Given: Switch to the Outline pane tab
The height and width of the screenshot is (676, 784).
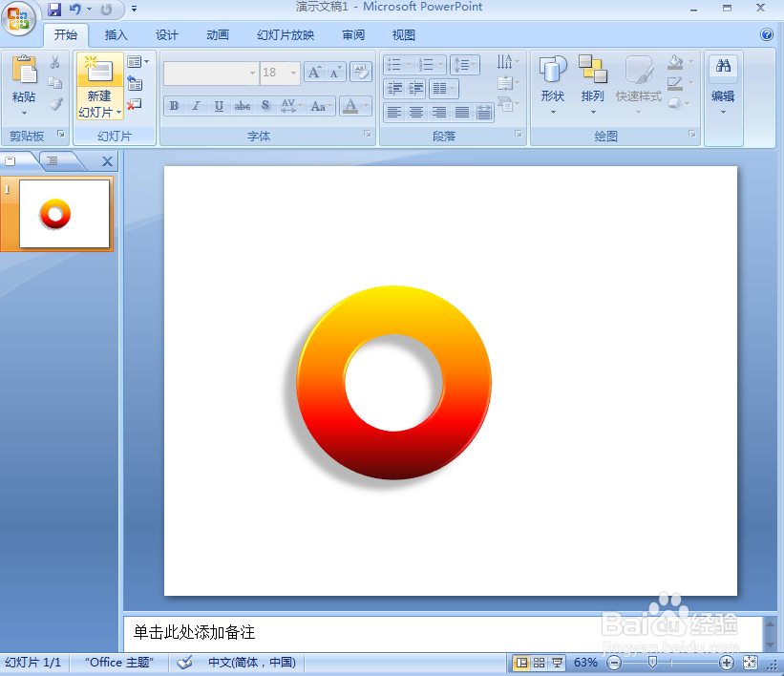Looking at the screenshot, I should tap(53, 160).
